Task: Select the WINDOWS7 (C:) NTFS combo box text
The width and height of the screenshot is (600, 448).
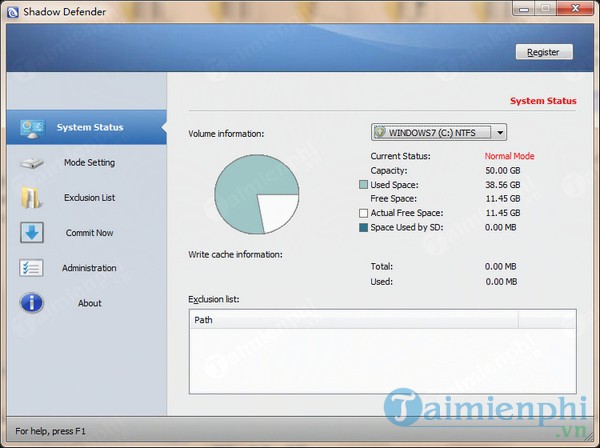Action: pyautogui.click(x=432, y=132)
